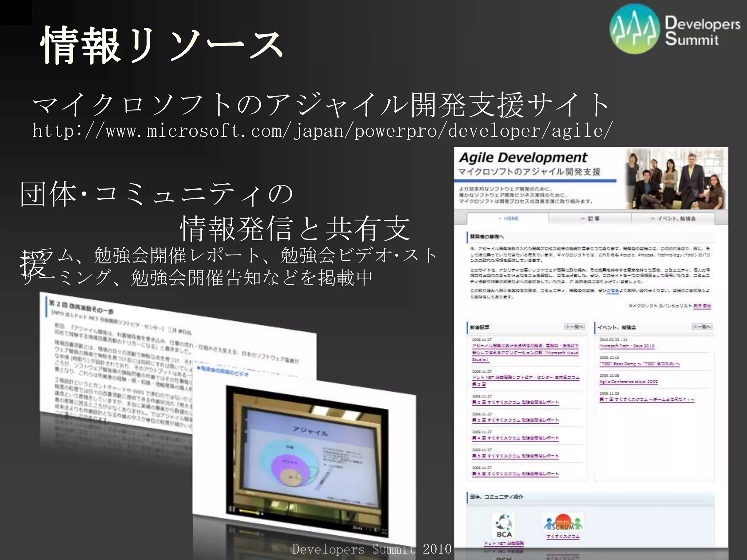Click the 開発者の皆様へ section heading
The height and width of the screenshot is (560, 747).
(487, 237)
